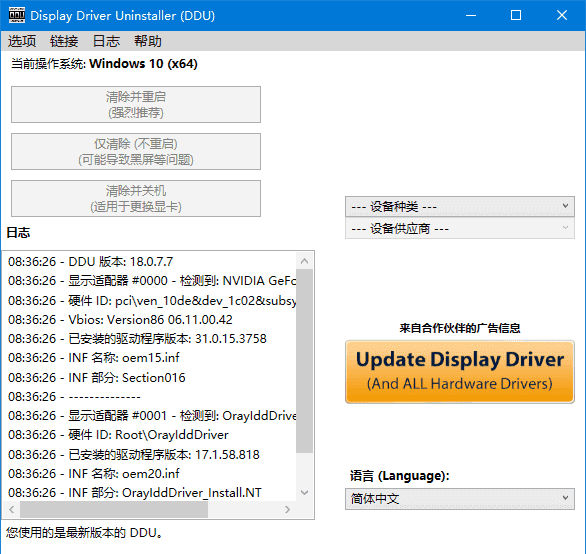This screenshot has width=586, height=554.
Task: Select log line INF 名称: oem20.inf
Action: pos(94,474)
